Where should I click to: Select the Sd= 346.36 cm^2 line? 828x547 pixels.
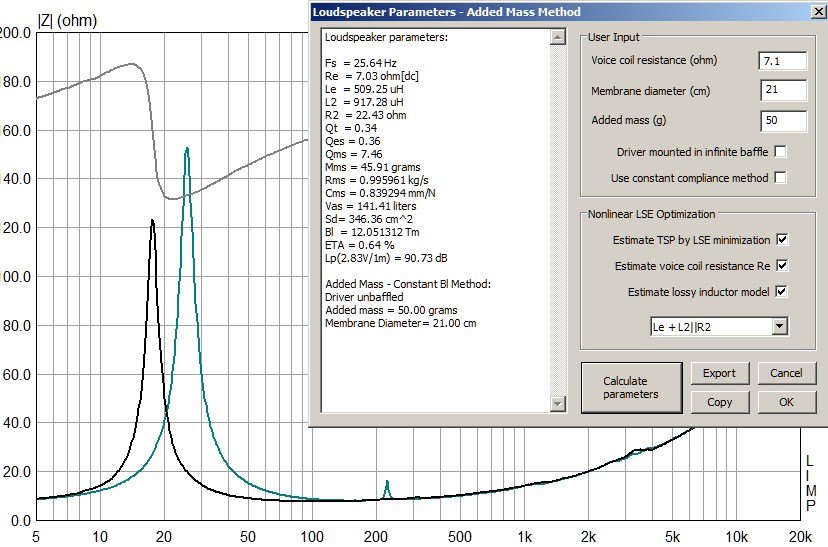pyautogui.click(x=369, y=219)
